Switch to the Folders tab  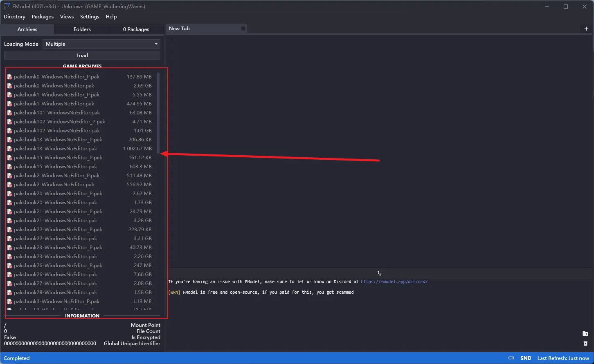point(82,29)
